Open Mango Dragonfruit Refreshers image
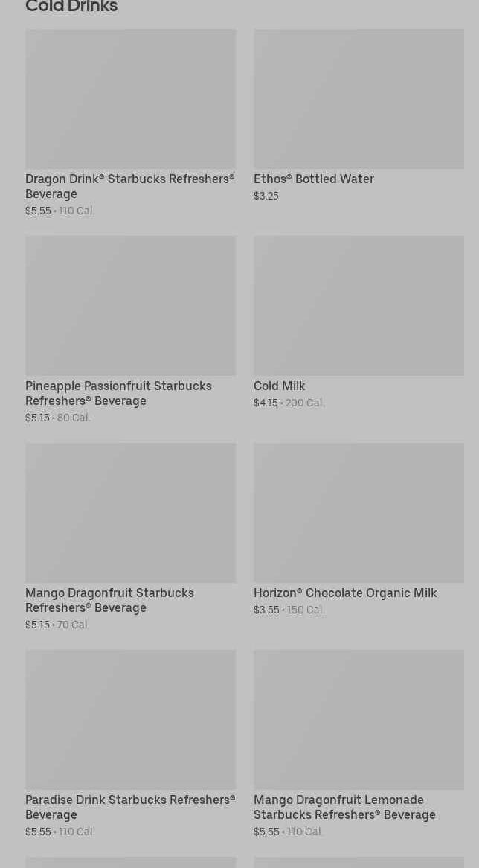This screenshot has height=868, width=479. [x=130, y=513]
